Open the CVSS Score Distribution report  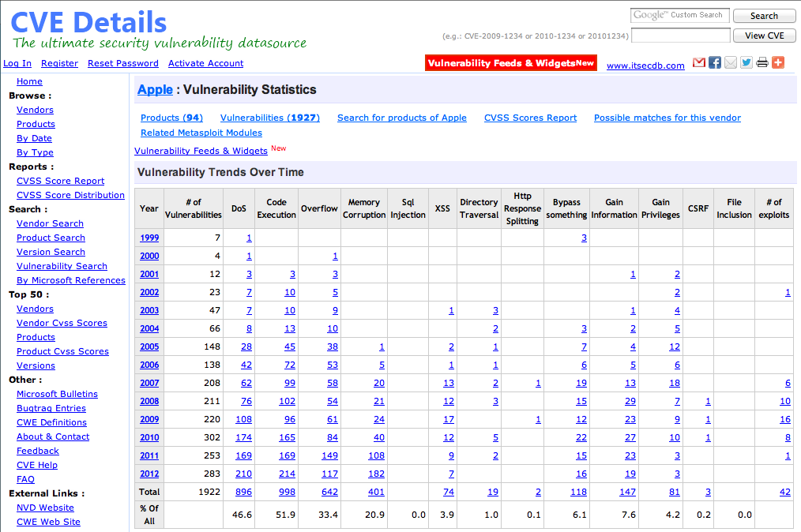coord(70,195)
